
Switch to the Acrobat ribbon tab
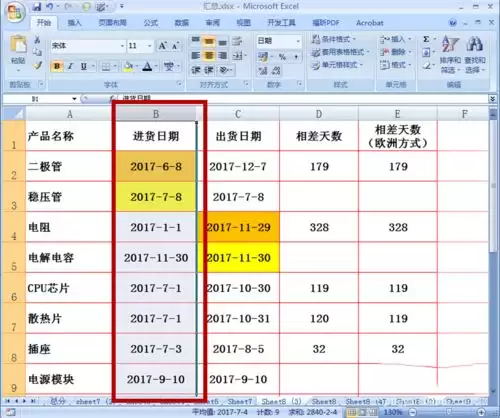[370, 23]
